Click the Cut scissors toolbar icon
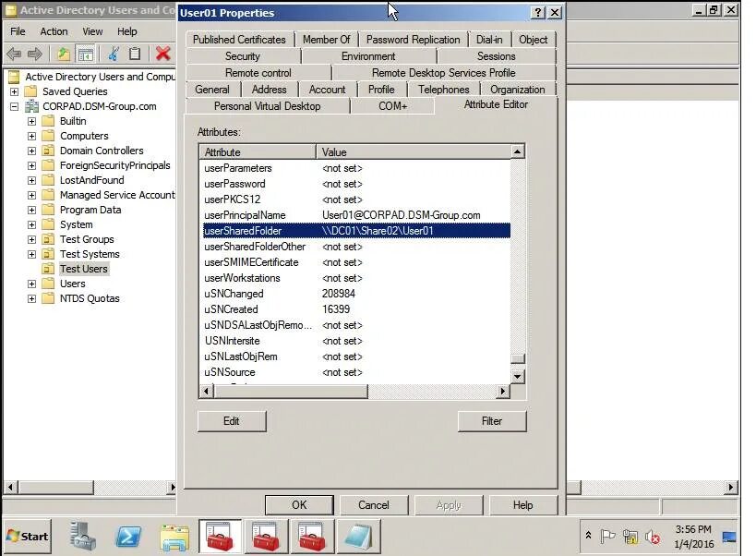The image size is (756, 556). [114, 54]
